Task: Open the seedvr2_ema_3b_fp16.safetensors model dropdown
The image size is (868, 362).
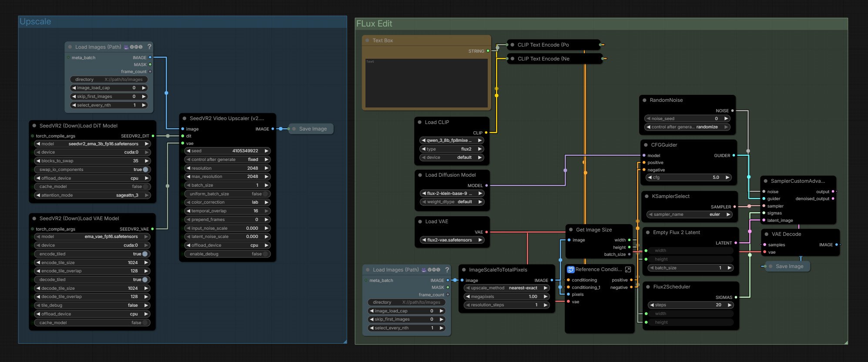Action: 92,144
